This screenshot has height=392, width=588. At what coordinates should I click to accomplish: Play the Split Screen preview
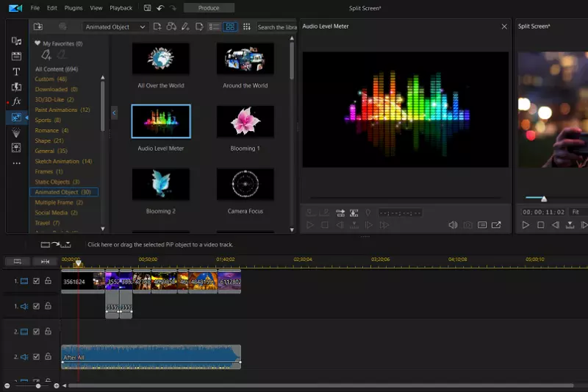[526, 225]
